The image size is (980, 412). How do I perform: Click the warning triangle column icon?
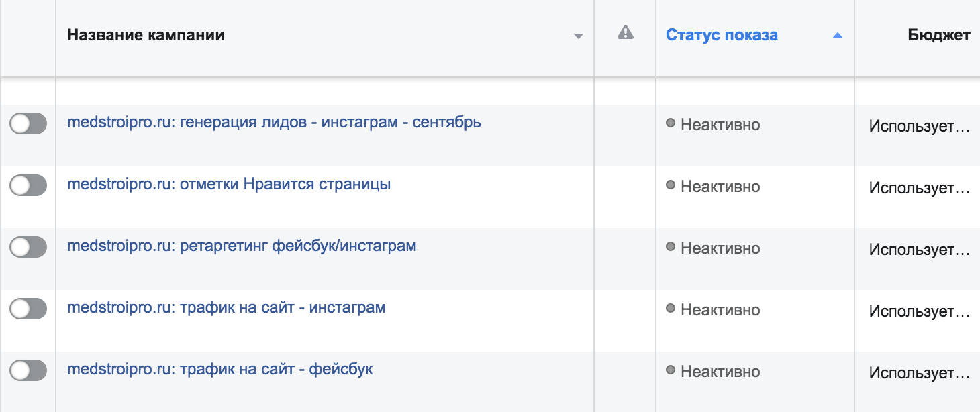(625, 32)
